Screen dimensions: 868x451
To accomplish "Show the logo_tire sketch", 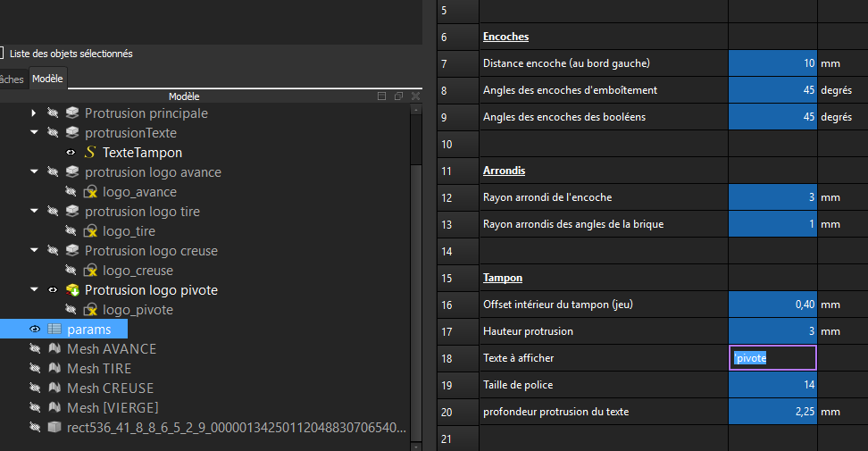I will [x=71, y=230].
